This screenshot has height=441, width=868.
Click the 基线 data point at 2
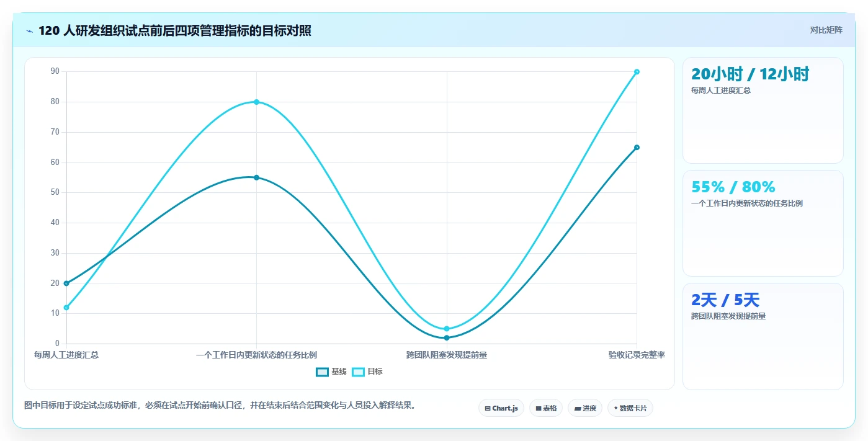point(447,338)
